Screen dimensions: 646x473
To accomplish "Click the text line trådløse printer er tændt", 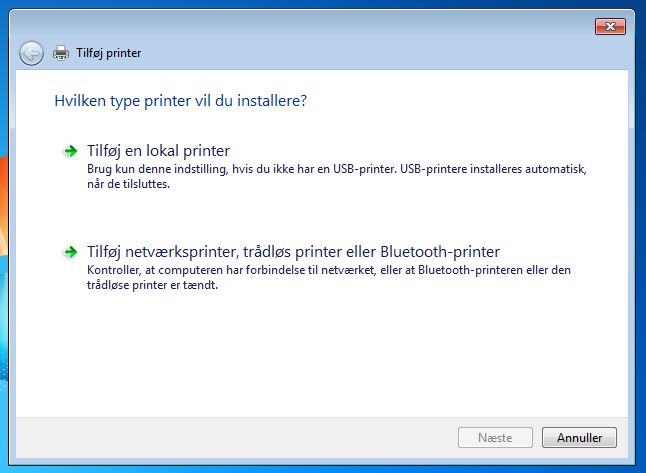I will [x=152, y=285].
